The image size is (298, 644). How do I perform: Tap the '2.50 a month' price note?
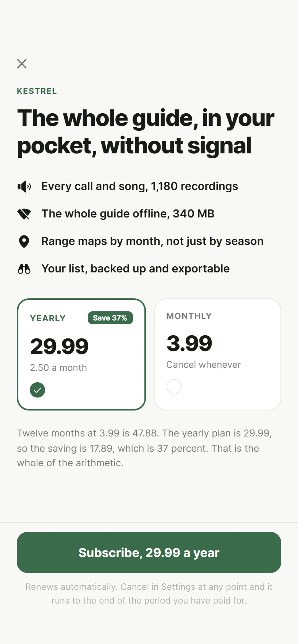coord(58,368)
